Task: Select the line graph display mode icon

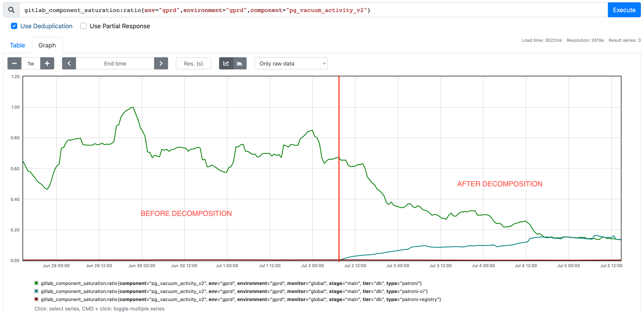Action: point(226,63)
